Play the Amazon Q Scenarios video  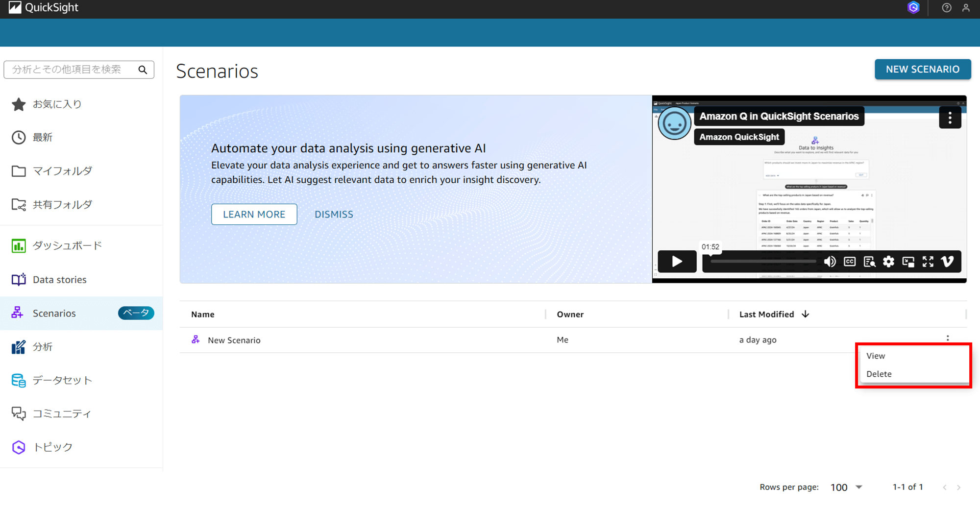click(677, 262)
